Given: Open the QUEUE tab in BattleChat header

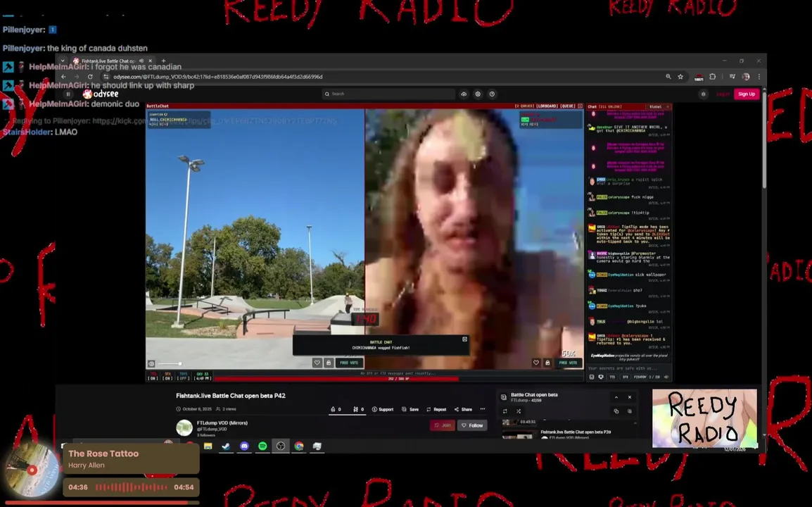Looking at the screenshot, I should pyautogui.click(x=568, y=106).
